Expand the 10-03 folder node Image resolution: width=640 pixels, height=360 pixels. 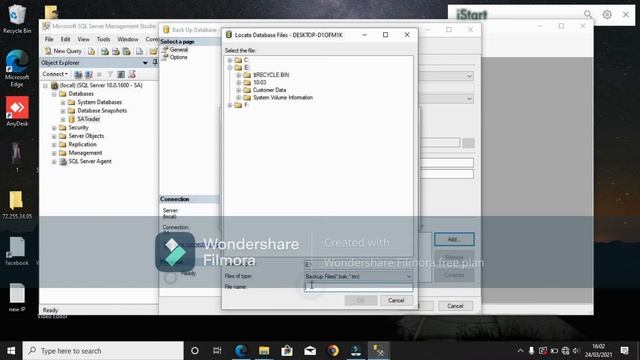[x=239, y=83]
